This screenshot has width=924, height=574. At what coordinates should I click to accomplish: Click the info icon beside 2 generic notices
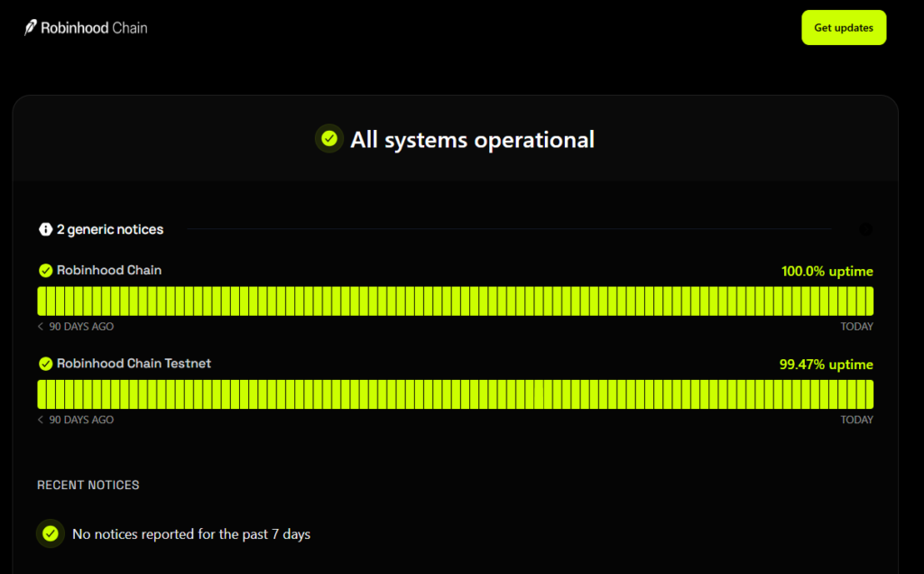(45, 229)
